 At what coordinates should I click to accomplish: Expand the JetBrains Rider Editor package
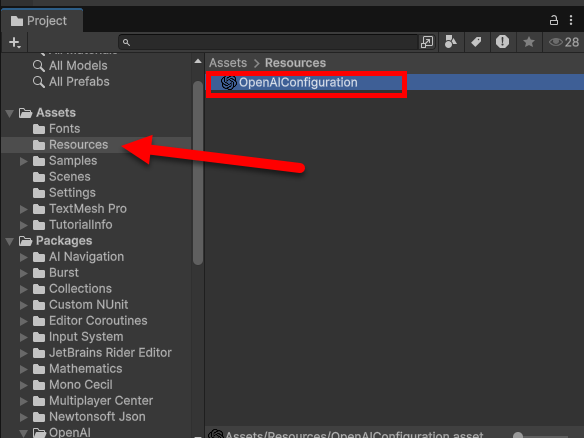click(x=23, y=353)
